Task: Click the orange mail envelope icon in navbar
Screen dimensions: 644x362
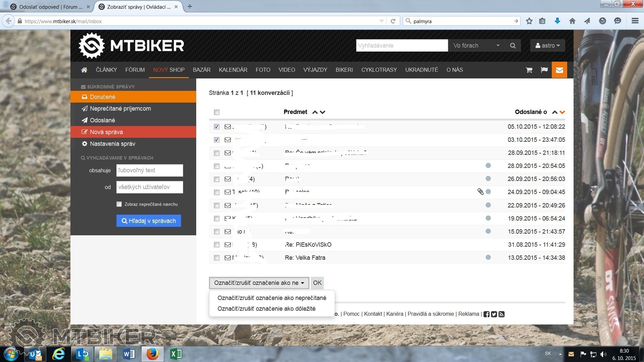Action: (559, 70)
